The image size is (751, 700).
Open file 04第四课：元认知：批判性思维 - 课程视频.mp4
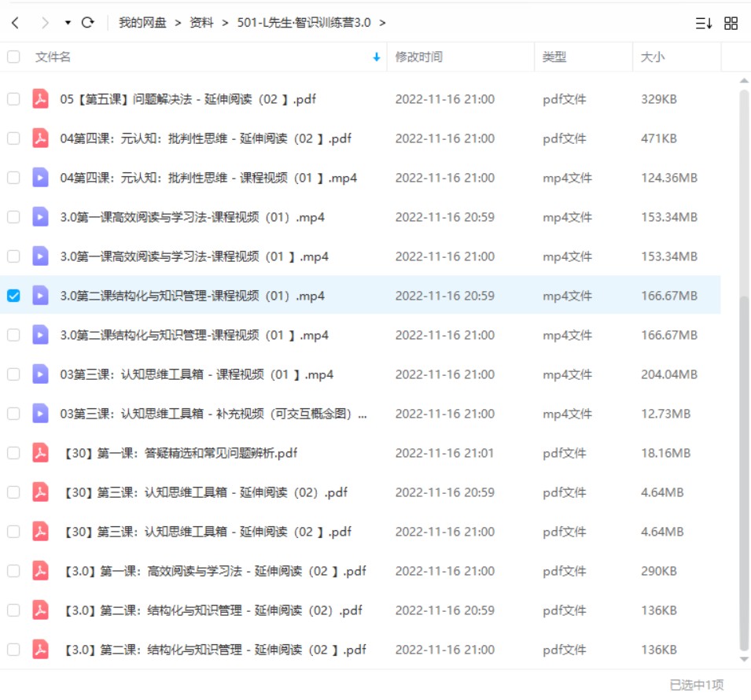tap(208, 178)
